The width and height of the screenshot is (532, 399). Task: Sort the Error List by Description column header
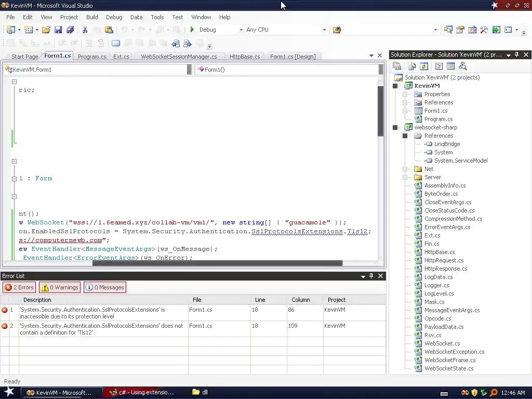click(103, 300)
